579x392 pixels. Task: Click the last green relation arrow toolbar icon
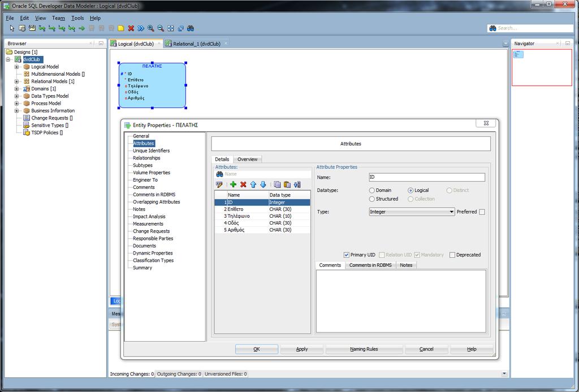(x=81, y=28)
